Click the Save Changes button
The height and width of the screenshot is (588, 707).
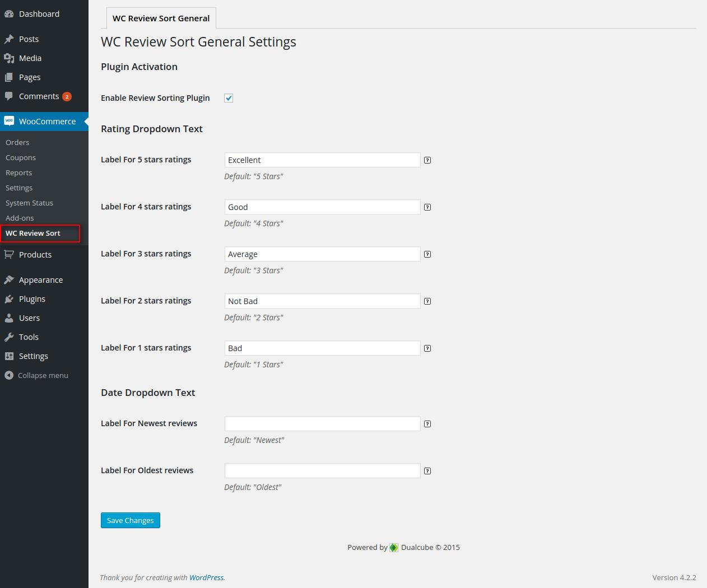pos(131,520)
